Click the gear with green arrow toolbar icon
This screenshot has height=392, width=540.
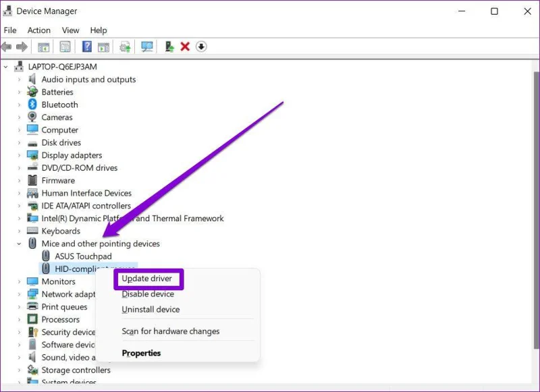coord(125,47)
